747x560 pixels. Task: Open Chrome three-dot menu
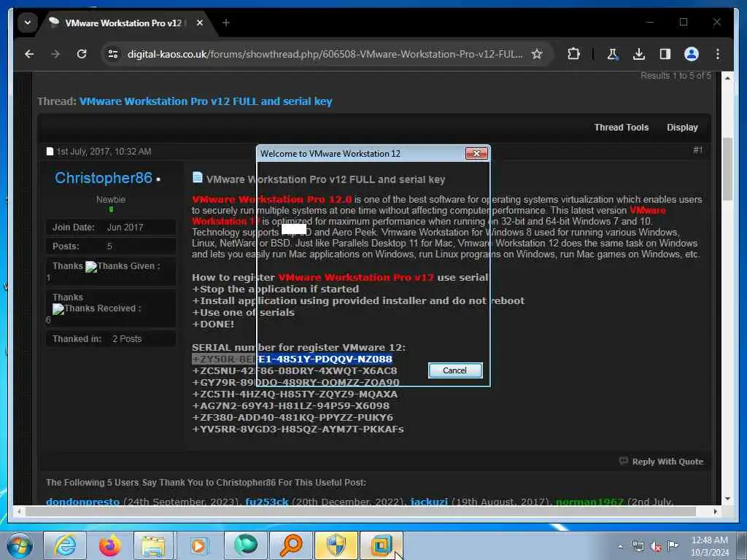(718, 54)
